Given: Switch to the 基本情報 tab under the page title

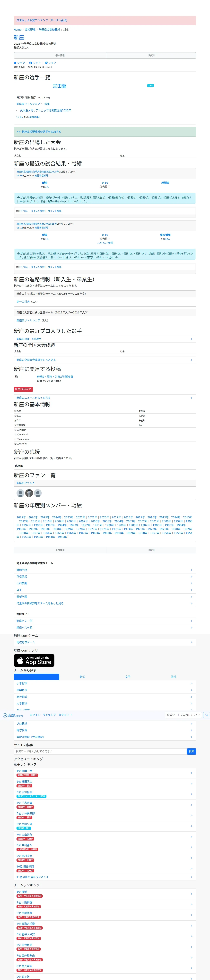Looking at the screenshot, I should pos(60,56).
